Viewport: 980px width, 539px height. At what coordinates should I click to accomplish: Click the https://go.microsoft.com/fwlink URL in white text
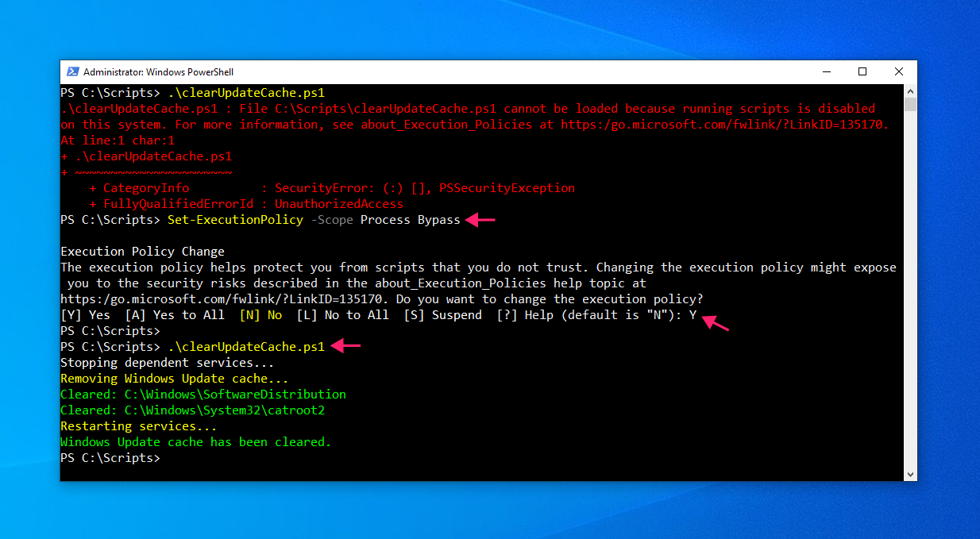click(222, 299)
